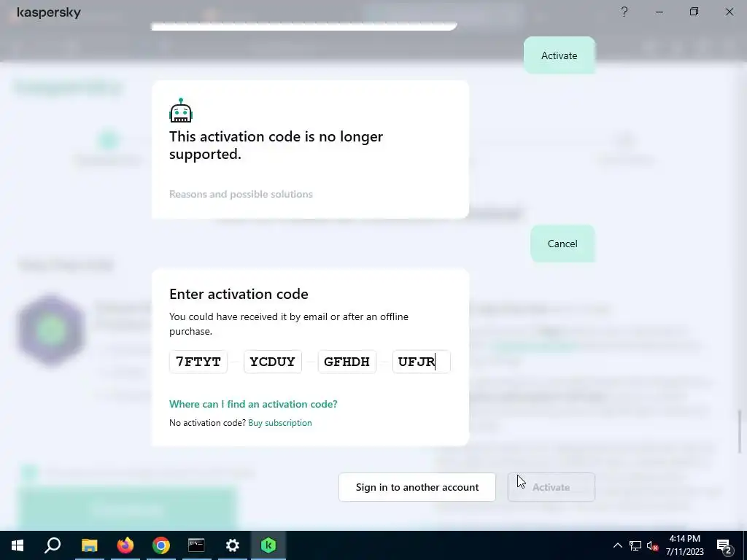747x560 pixels.
Task: Click the bottom Activate button
Action: coord(551,487)
